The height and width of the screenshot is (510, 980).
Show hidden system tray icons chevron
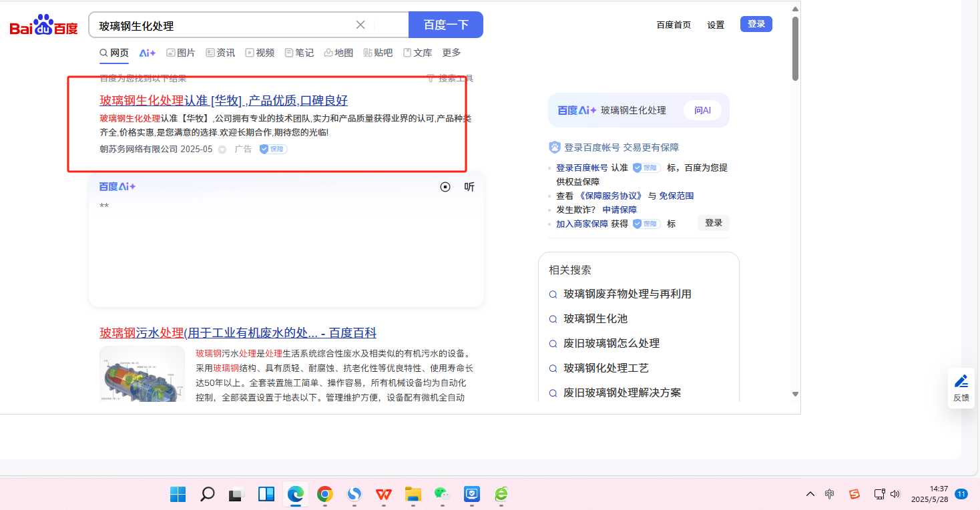810,494
